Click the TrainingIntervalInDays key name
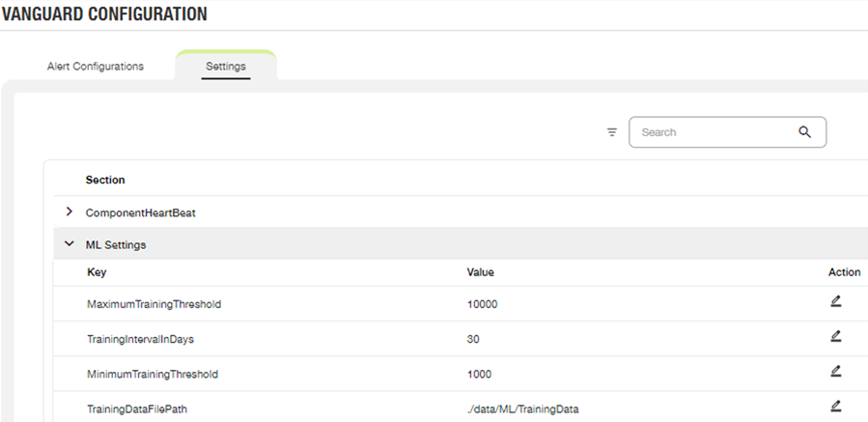This screenshot has height=422, width=868. click(x=141, y=340)
